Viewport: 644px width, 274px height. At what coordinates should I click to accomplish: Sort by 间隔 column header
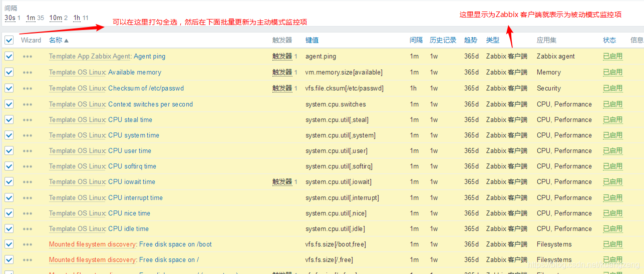coord(416,40)
